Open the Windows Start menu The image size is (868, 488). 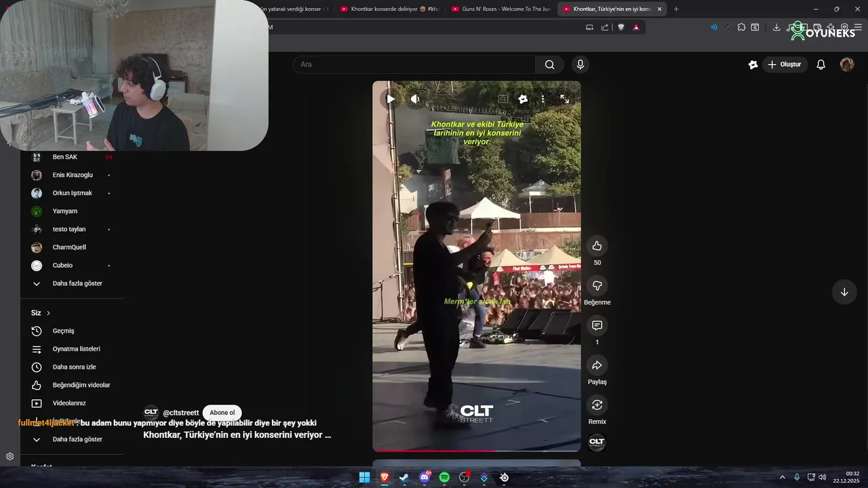[x=364, y=477]
